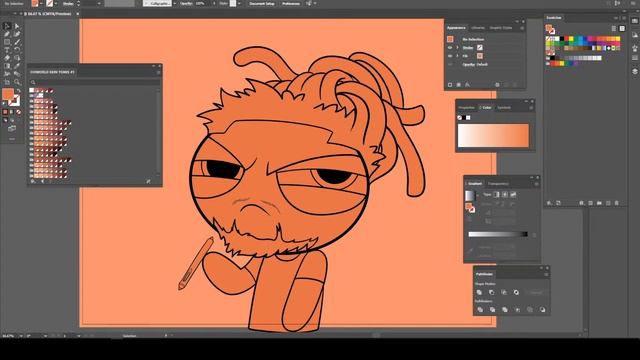Add new stroke in Appearance panel
Image resolution: width=640 pixels, height=360 pixels.
[x=450, y=85]
